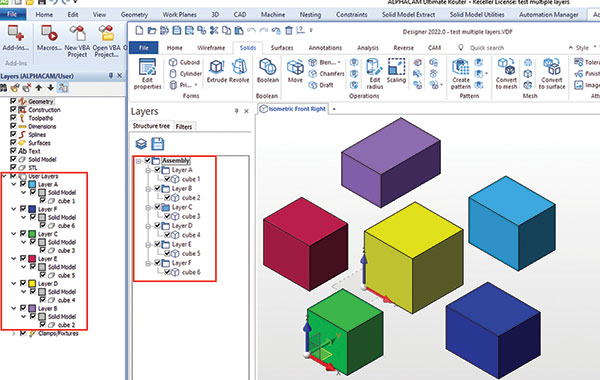Viewport: 600px width, 380px height.
Task: Toggle the Surfaces layer checkbox
Action: [x=13, y=142]
